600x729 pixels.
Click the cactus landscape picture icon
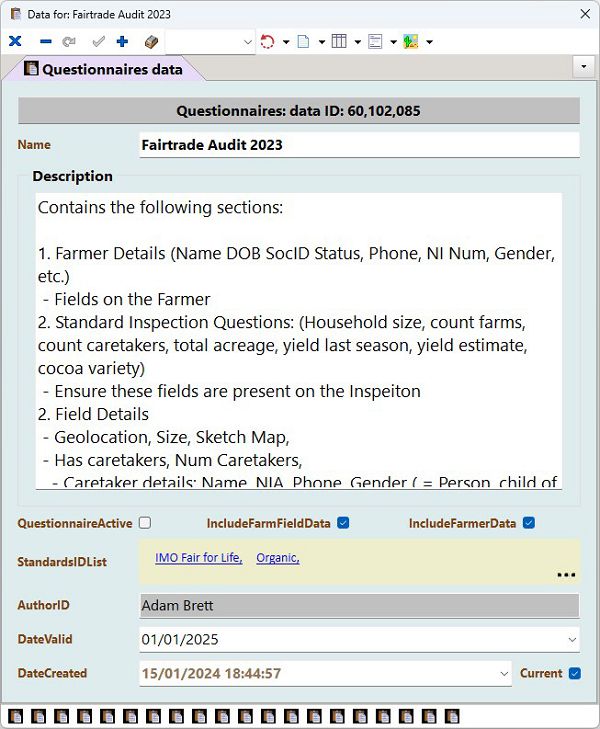pos(411,41)
